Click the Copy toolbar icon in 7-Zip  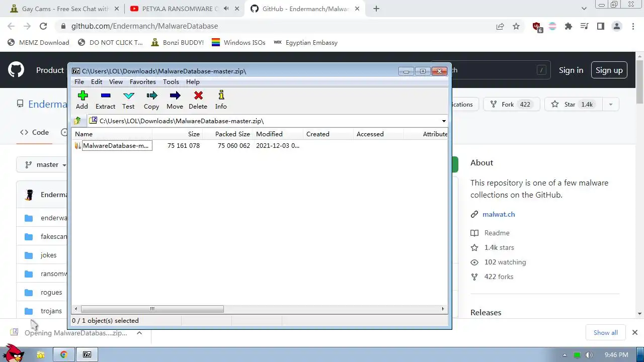[151, 100]
